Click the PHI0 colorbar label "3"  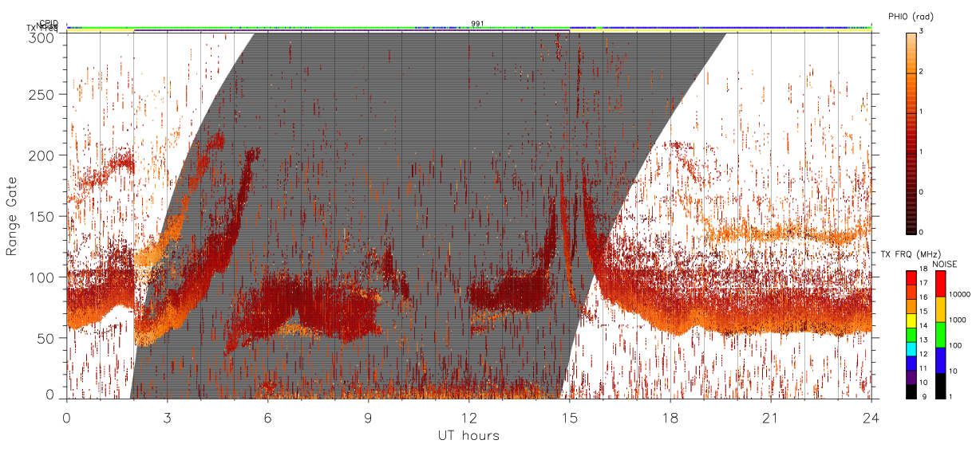921,33
